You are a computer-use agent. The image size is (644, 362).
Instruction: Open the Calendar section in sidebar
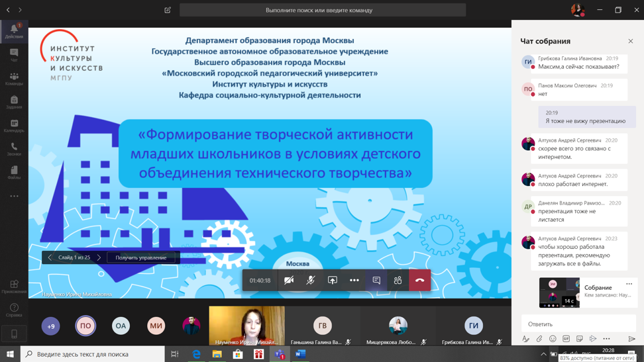pos(14,126)
